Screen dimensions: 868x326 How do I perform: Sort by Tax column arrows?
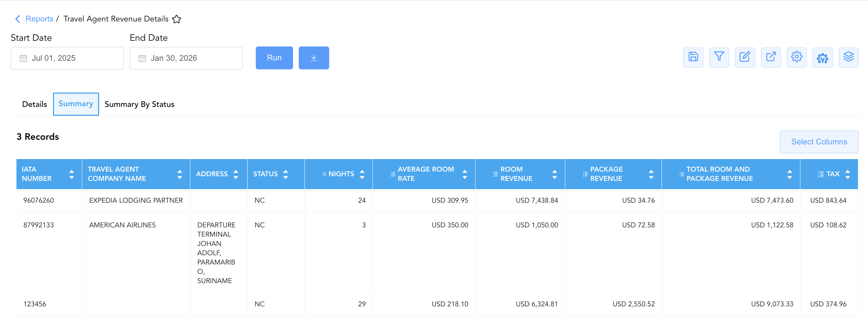848,174
